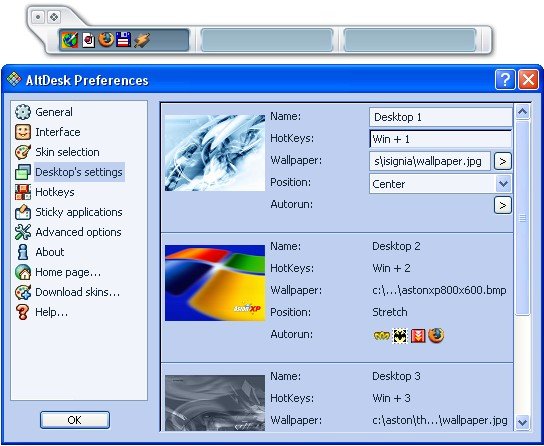Select Desktop's settings in the sidebar
This screenshot has width=544, height=446.
79,172
